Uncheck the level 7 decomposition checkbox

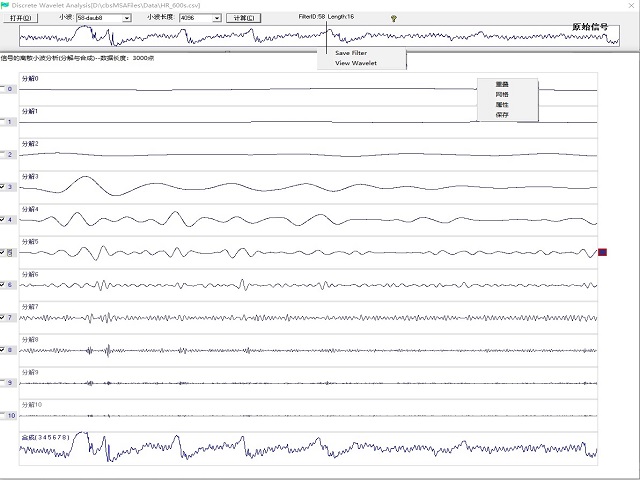[2, 317]
